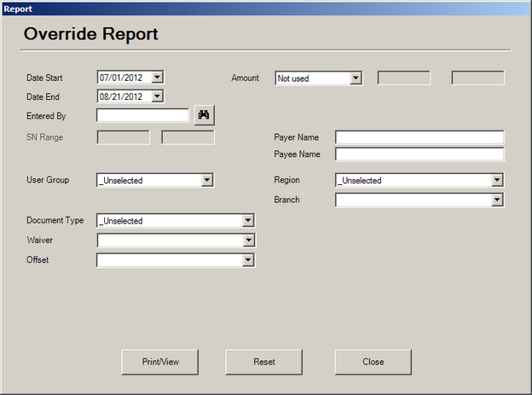The image size is (532, 395).
Task: Click the Payer Name label
Action: pyautogui.click(x=296, y=137)
